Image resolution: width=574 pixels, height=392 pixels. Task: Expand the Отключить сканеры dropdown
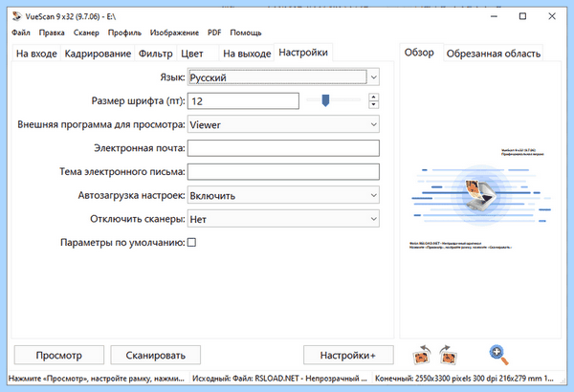click(x=283, y=219)
